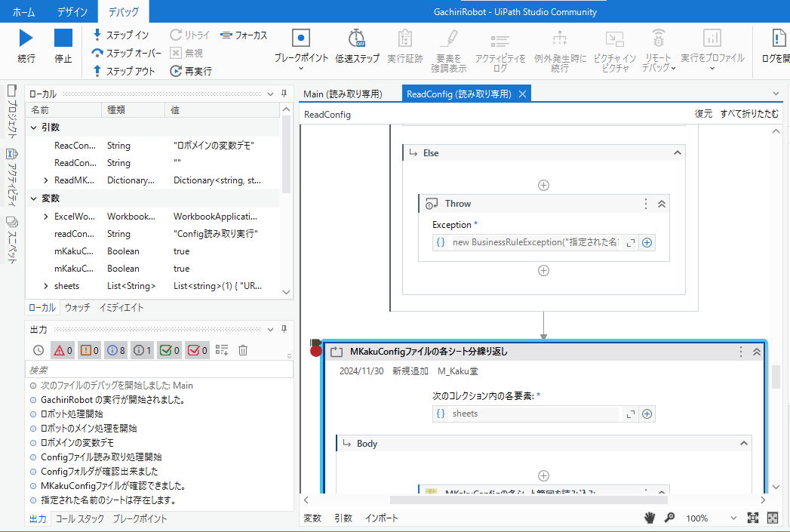Click すべて折りたたむ collapse all
Viewport: 790px width, 532px height.
pyautogui.click(x=749, y=114)
